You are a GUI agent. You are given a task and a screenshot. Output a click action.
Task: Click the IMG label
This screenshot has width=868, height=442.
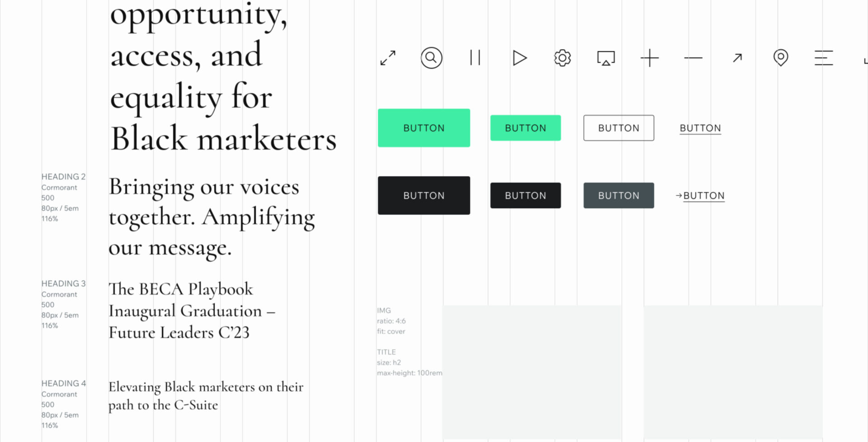click(384, 310)
